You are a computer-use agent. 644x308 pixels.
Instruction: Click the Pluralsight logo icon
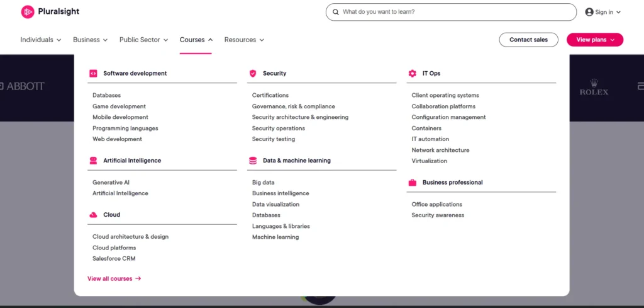click(x=27, y=12)
